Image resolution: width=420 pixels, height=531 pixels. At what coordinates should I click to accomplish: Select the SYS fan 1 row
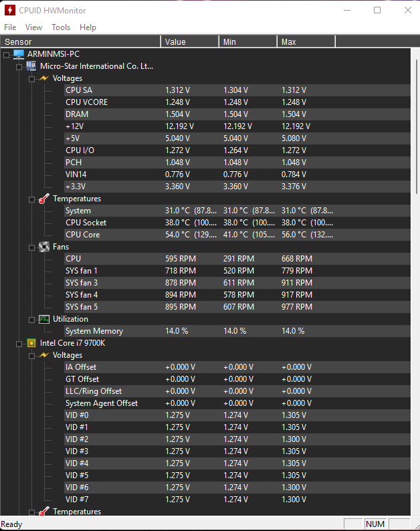(x=237, y=271)
